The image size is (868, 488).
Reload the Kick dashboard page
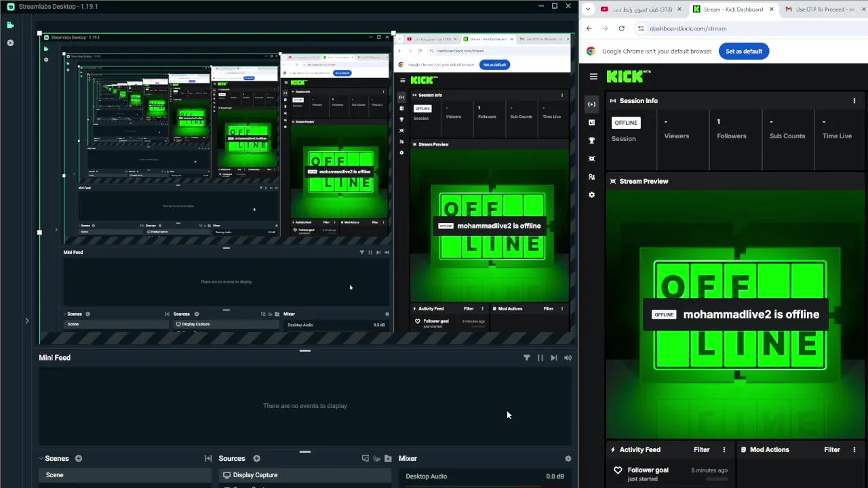click(x=621, y=28)
